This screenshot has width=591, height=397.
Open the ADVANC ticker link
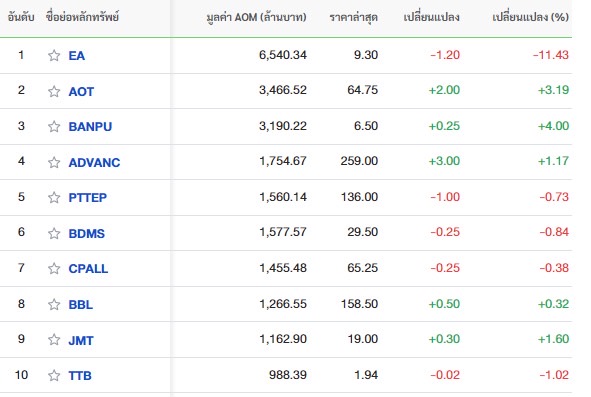(94, 162)
